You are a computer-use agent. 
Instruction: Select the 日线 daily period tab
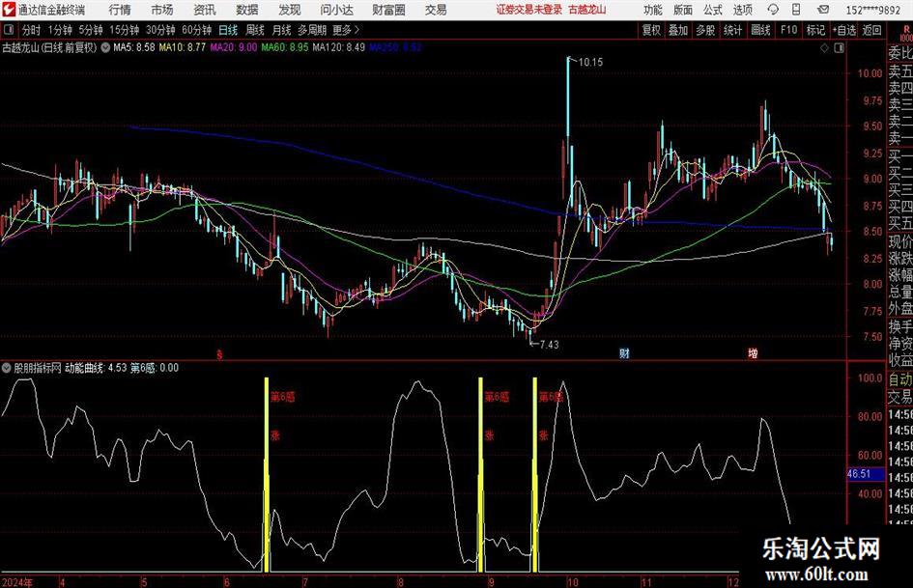pos(228,30)
